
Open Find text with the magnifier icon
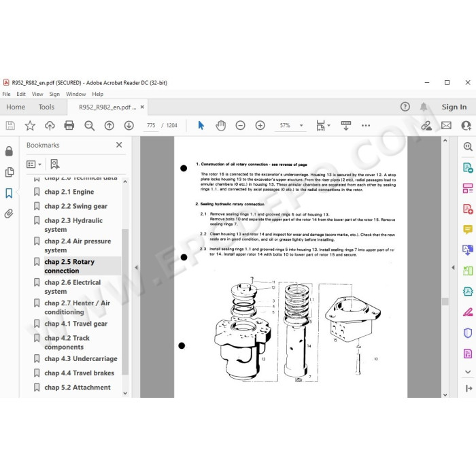[x=90, y=125]
